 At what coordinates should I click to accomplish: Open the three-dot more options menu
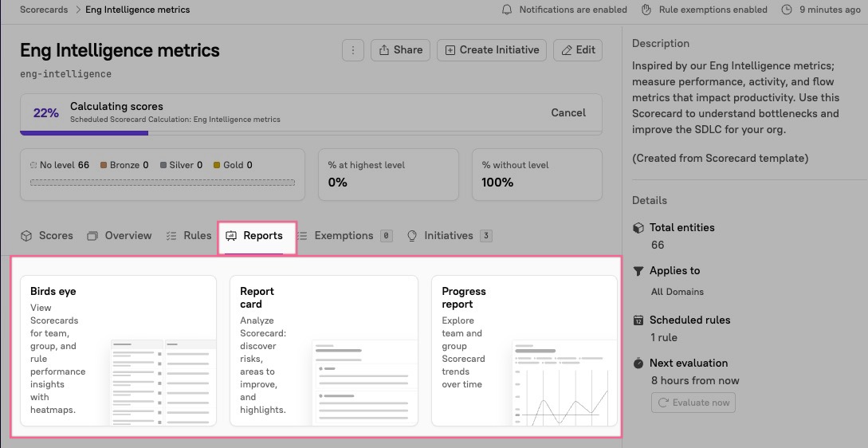(352, 50)
